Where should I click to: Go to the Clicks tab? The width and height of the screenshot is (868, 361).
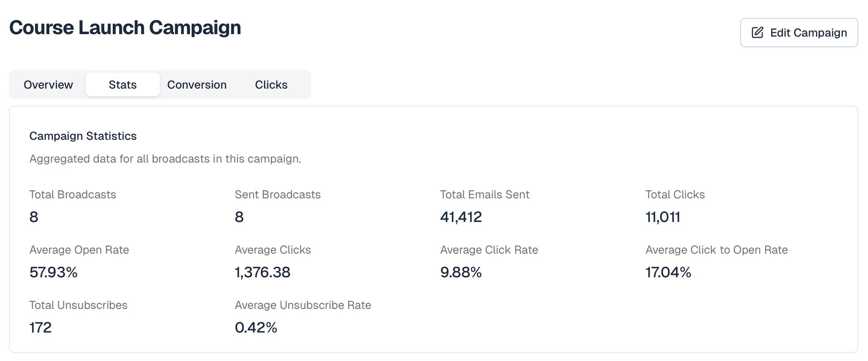pyautogui.click(x=271, y=85)
